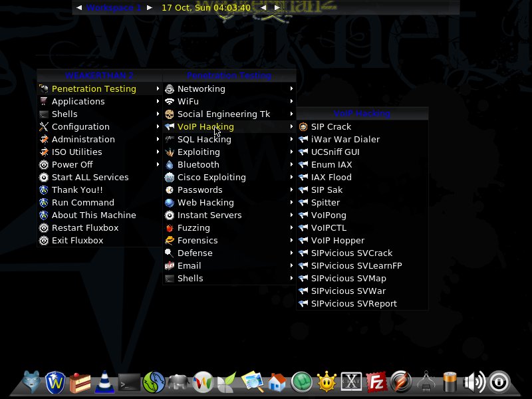Open the wolf head icon in the dock
The width and height of the screenshot is (532, 399).
click(x=31, y=382)
